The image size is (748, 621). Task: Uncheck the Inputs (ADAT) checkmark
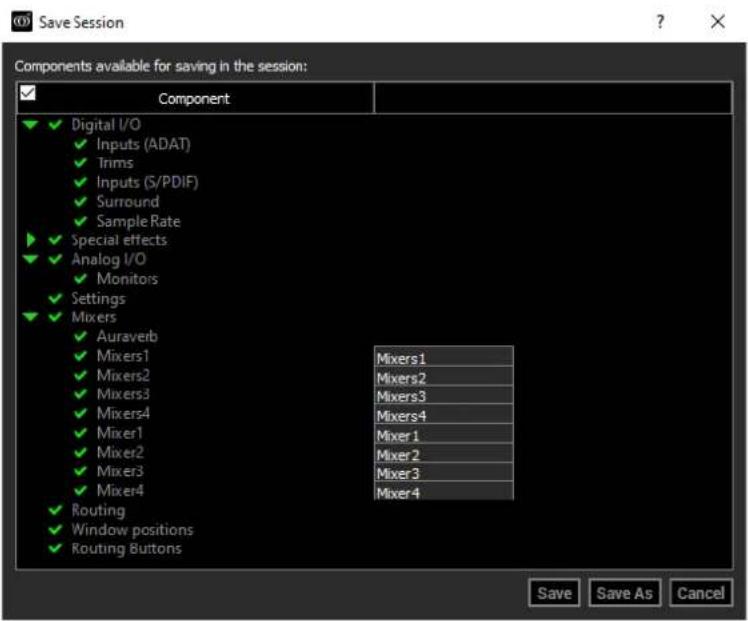pos(81,144)
